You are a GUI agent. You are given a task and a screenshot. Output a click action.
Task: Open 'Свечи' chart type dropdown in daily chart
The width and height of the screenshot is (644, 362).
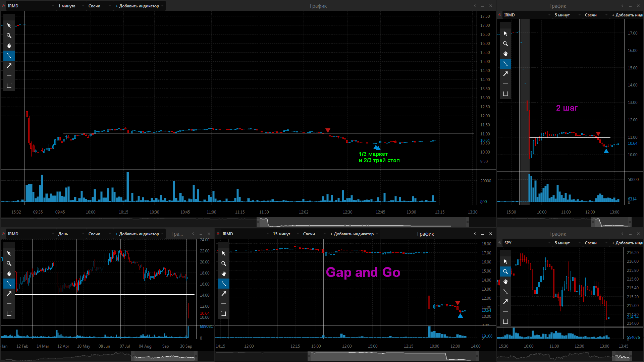(99, 234)
